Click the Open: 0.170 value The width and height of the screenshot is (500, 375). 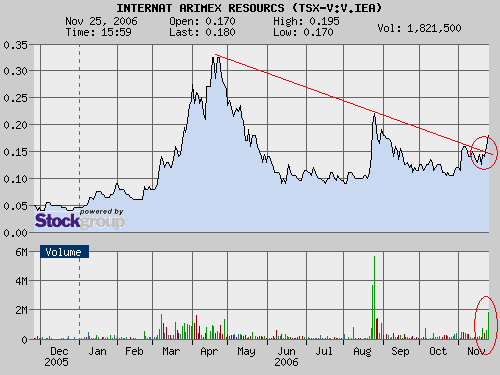[x=202, y=21]
